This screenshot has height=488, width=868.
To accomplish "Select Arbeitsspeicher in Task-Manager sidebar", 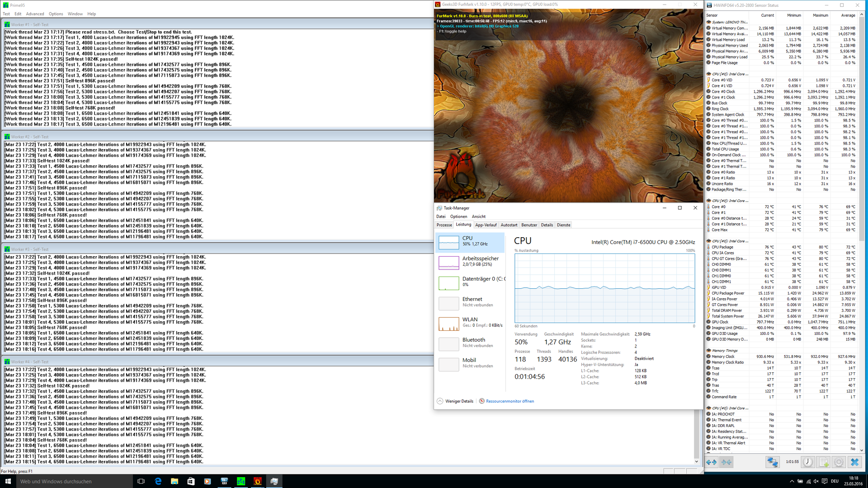I will pos(470,262).
